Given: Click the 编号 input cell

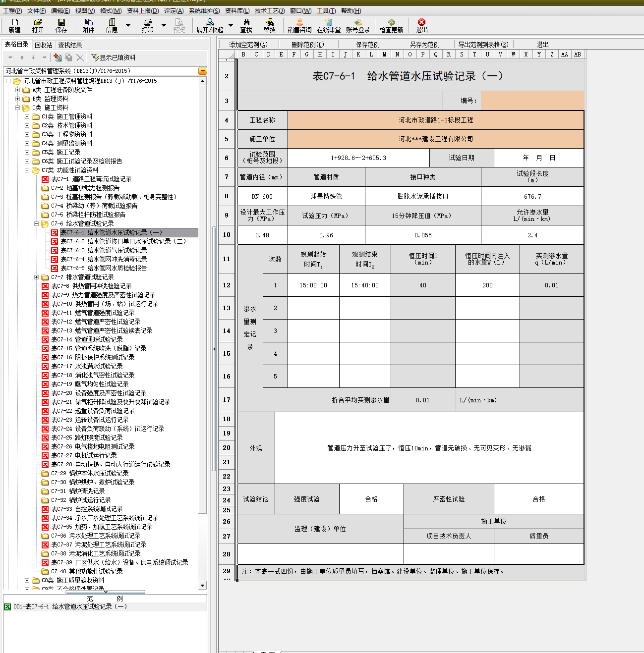Looking at the screenshot, I should coord(532,101).
